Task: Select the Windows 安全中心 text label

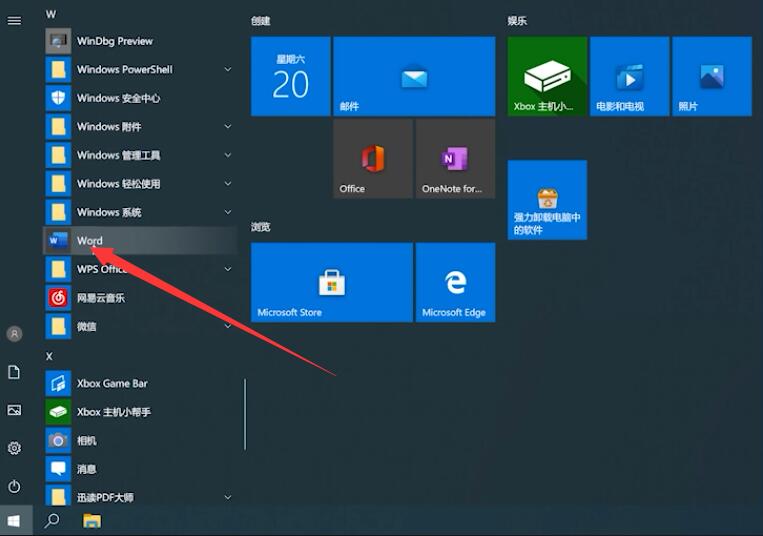Action: tap(119, 98)
